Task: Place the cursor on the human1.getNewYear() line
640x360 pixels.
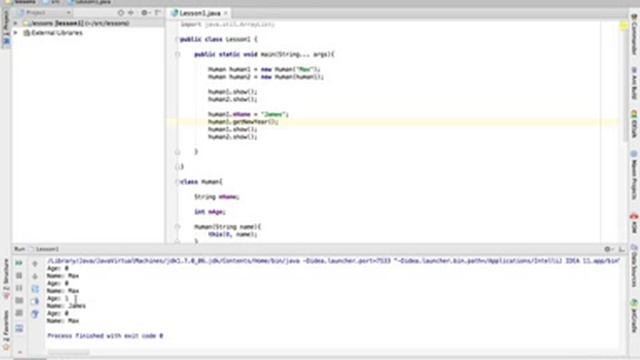Action: 243,122
